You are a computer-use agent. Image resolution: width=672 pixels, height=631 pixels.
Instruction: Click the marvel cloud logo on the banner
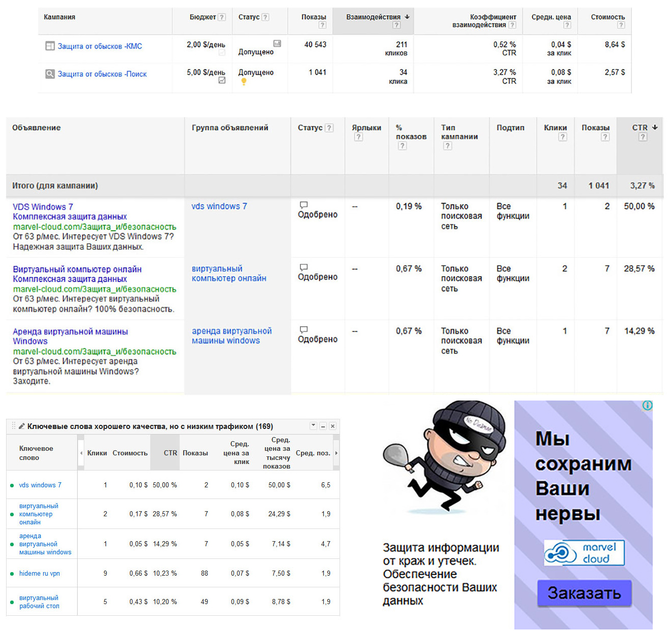pyautogui.click(x=584, y=553)
